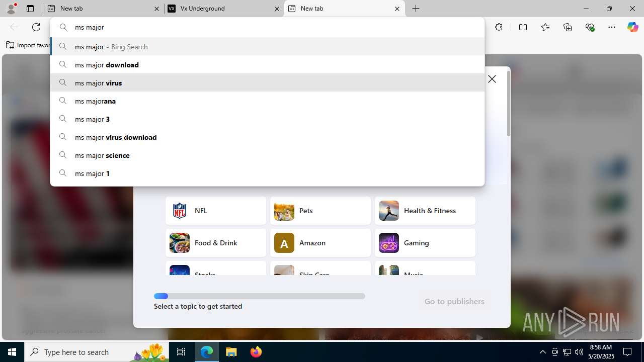Screen dimensions: 644x362
Task: Open Microsoft Edge taskbar icon
Action: pyautogui.click(x=207, y=352)
